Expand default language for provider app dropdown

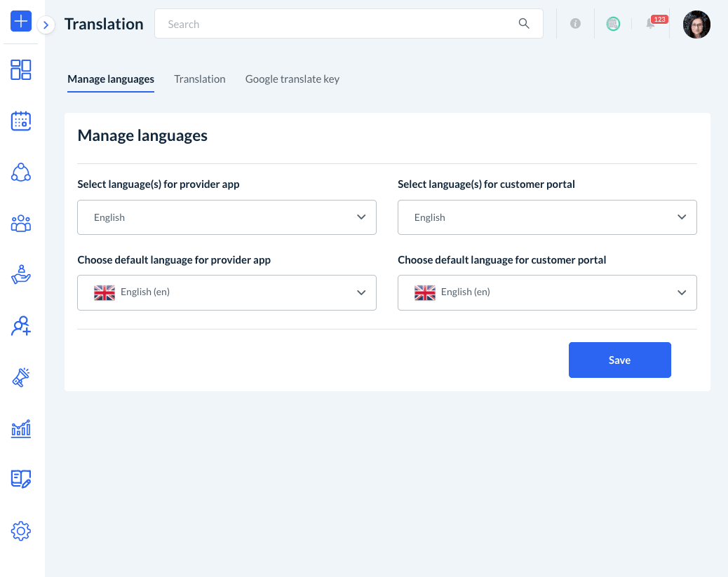227,292
